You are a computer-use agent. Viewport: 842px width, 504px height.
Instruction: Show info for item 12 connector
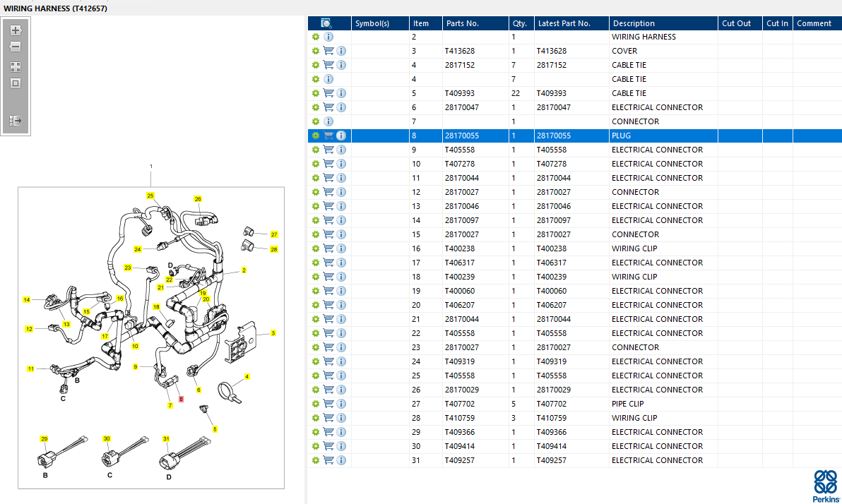tap(341, 192)
